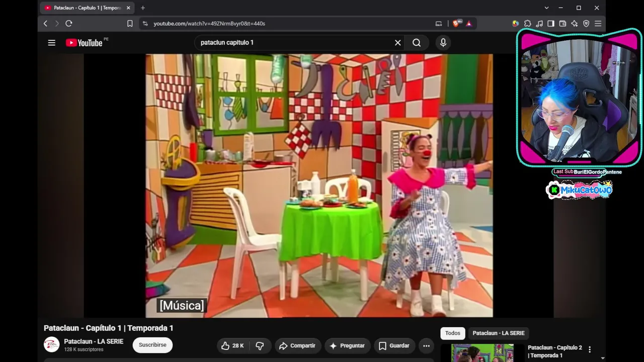This screenshot has width=644, height=362.
Task: Select the Todos filter chip
Action: (x=453, y=333)
